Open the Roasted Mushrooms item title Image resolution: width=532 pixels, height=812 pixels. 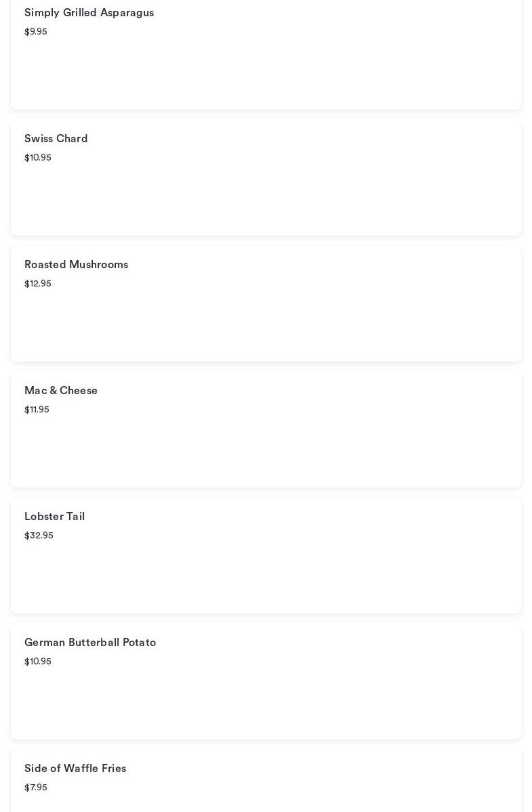click(x=76, y=265)
